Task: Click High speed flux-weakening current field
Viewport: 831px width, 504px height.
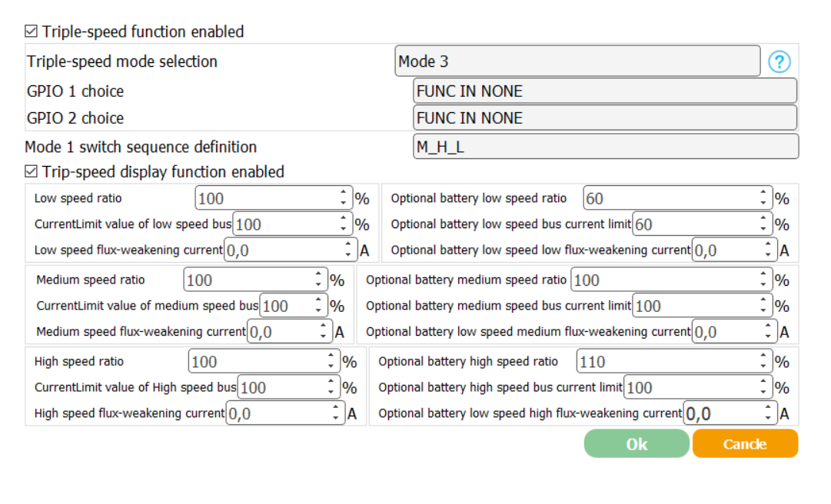Action: 278,414
